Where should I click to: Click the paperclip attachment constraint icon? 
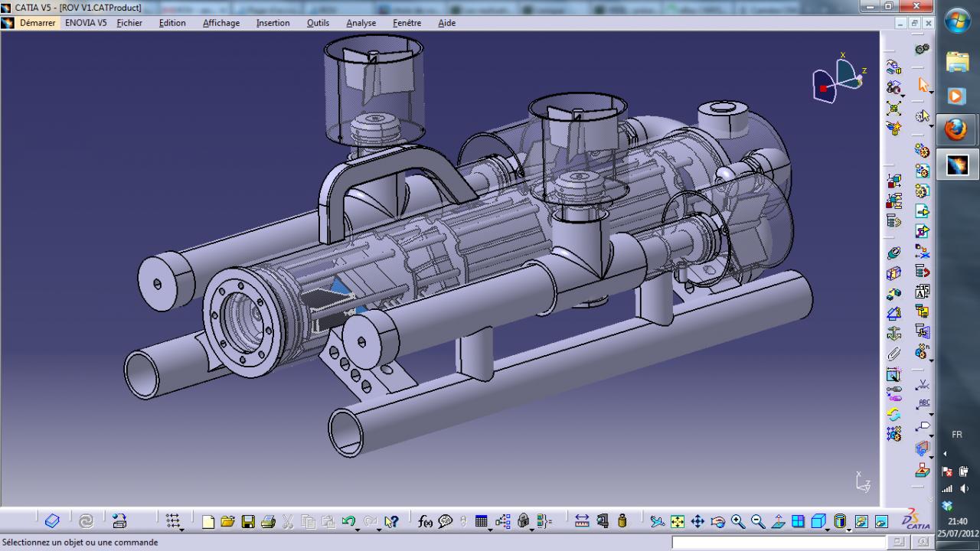point(893,354)
